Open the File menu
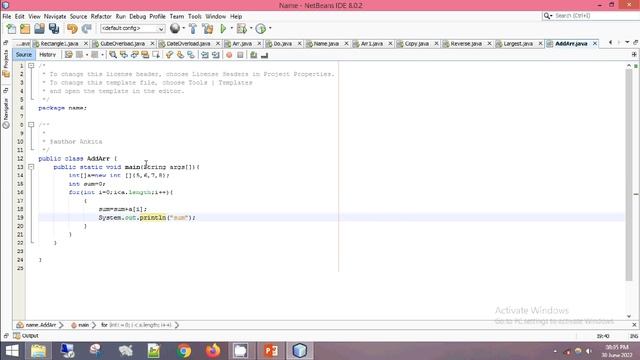 (7, 16)
